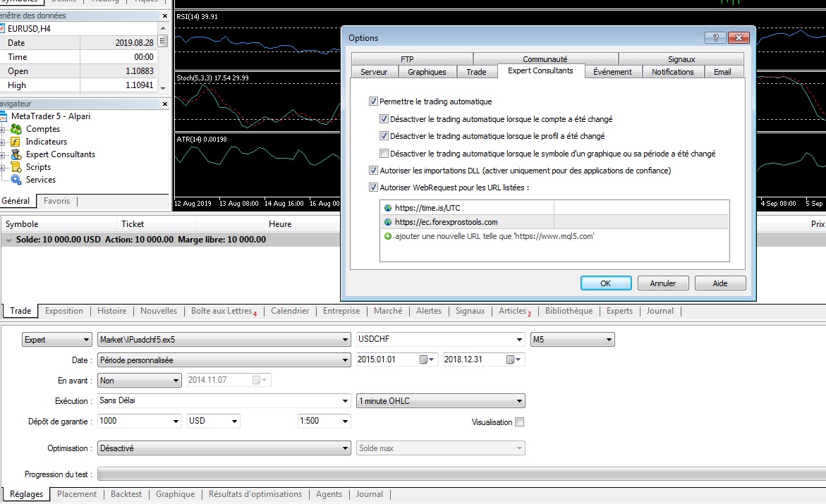The width and height of the screenshot is (826, 504).
Task: Switch to the Email tab in Options
Action: tap(722, 72)
